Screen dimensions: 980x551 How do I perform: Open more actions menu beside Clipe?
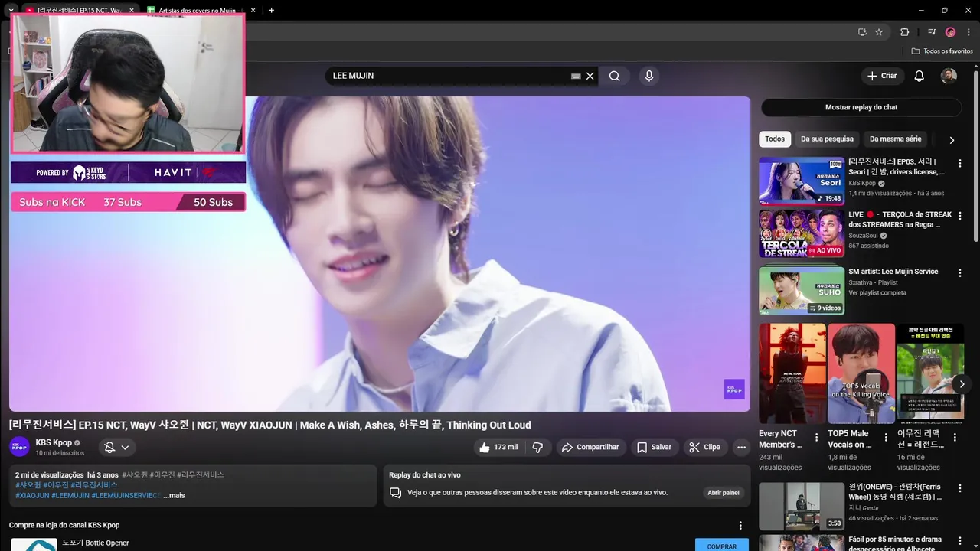click(741, 447)
